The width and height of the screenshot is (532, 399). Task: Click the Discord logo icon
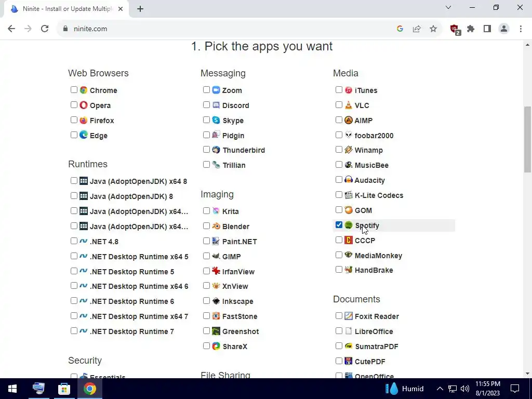coord(216,105)
